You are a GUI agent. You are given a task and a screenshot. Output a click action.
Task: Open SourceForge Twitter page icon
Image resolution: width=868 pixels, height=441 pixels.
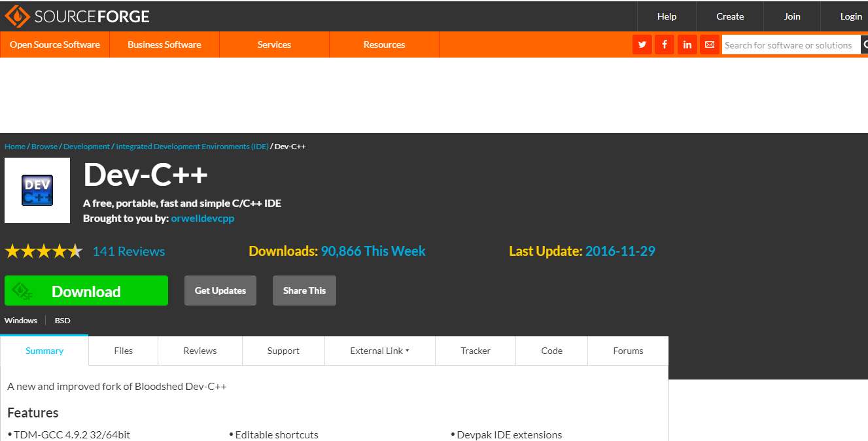point(642,44)
